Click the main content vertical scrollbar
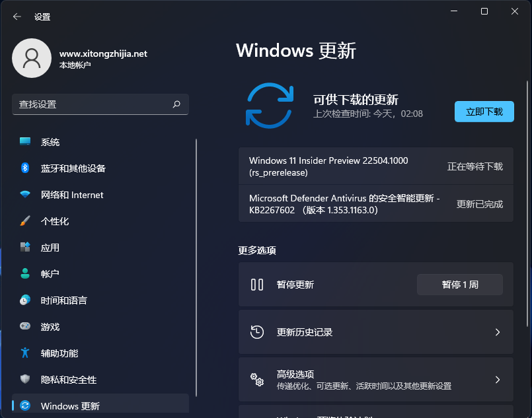 527,203
